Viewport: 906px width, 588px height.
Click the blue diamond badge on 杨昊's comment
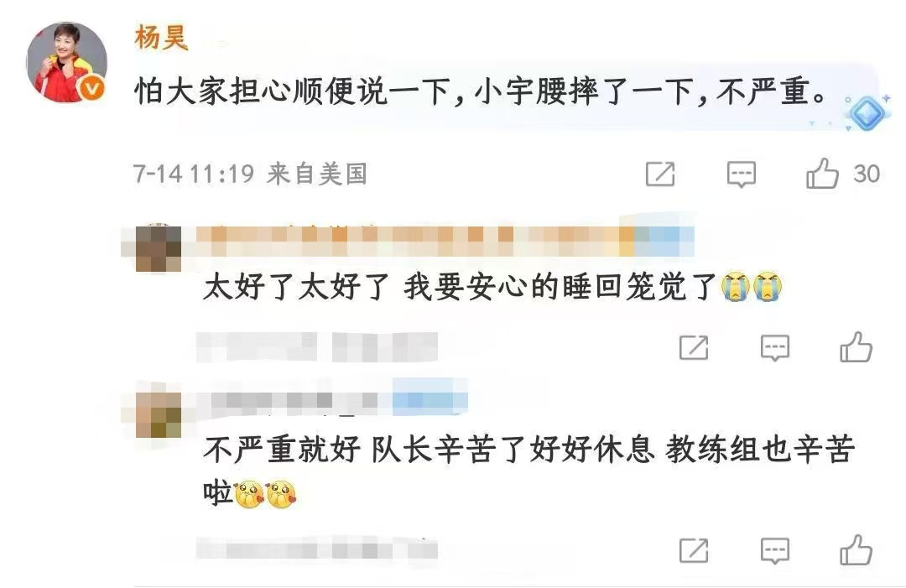866,112
